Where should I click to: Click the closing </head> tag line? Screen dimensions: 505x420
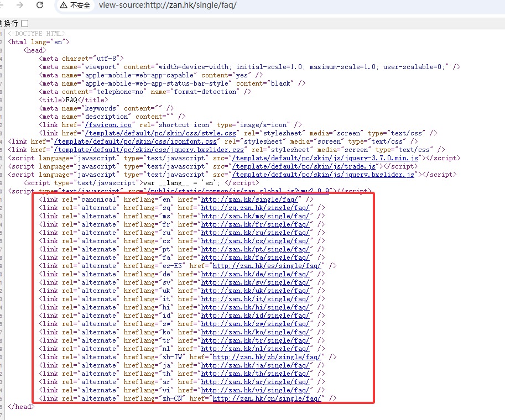click(x=21, y=407)
